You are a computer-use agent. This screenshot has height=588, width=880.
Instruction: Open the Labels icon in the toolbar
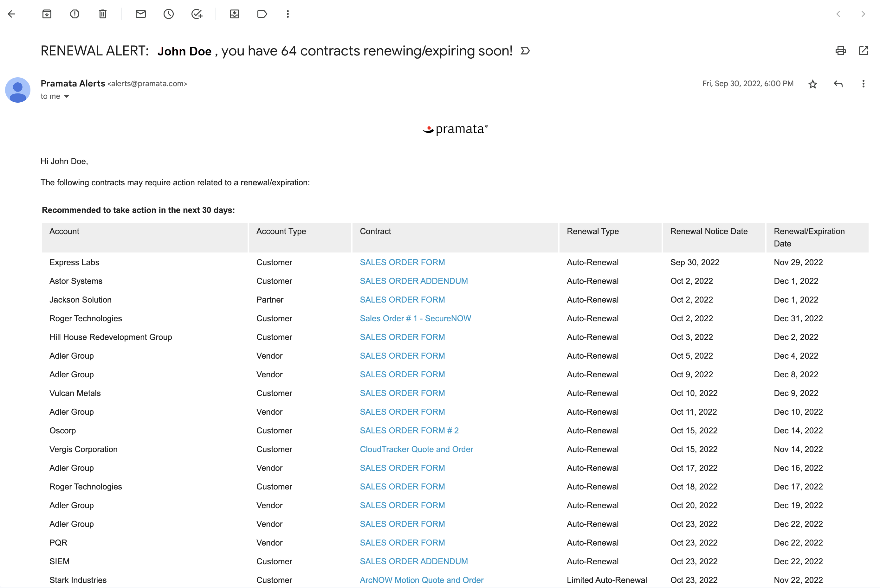tap(262, 14)
